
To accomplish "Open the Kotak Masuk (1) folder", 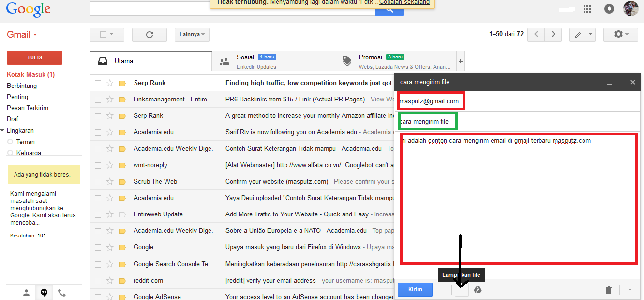I will coord(30,75).
